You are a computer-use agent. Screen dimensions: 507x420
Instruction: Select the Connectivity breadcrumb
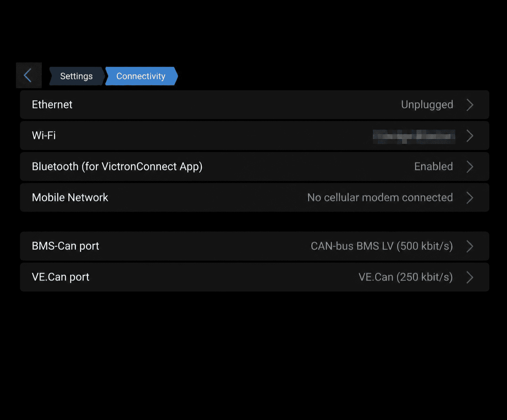141,76
